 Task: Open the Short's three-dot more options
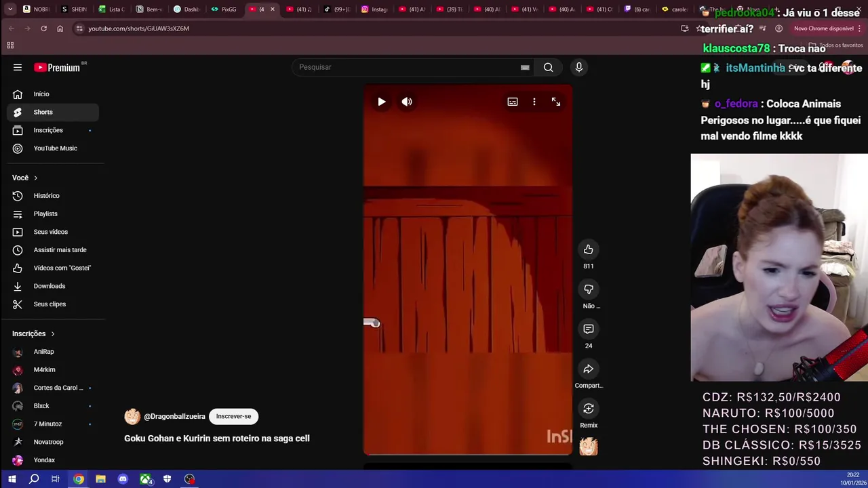[x=534, y=102]
